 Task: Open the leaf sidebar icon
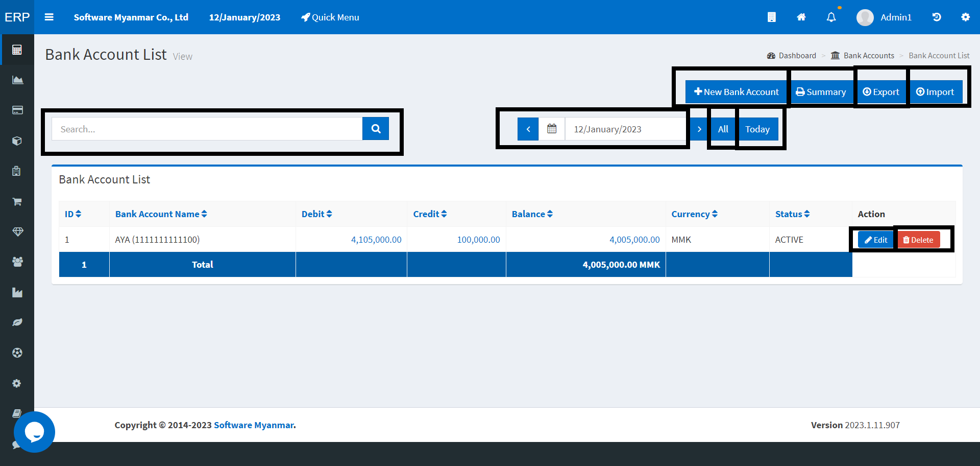[x=17, y=322]
